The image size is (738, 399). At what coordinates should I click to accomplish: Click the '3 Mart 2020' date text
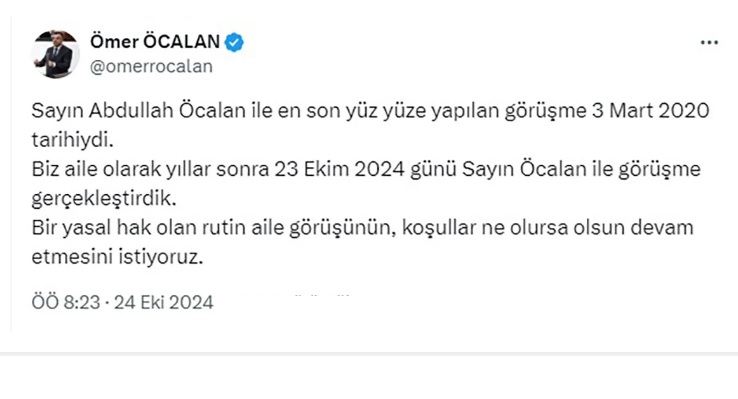[650, 111]
